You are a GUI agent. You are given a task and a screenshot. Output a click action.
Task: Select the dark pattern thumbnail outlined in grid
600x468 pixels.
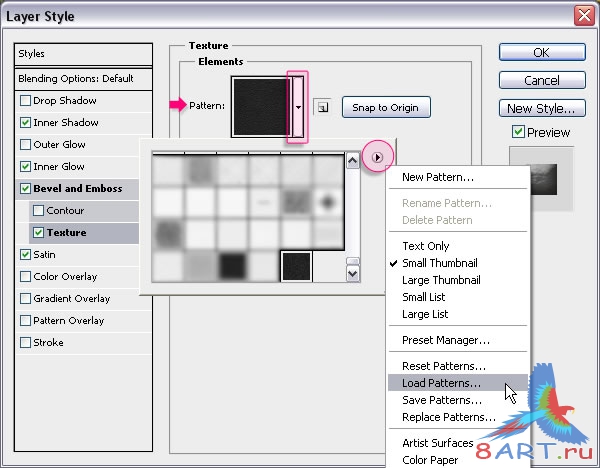tap(296, 266)
